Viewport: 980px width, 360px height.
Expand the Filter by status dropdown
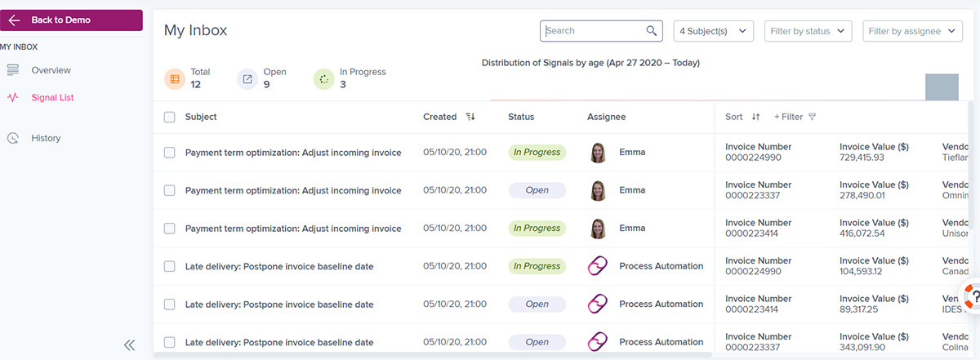[x=808, y=31]
